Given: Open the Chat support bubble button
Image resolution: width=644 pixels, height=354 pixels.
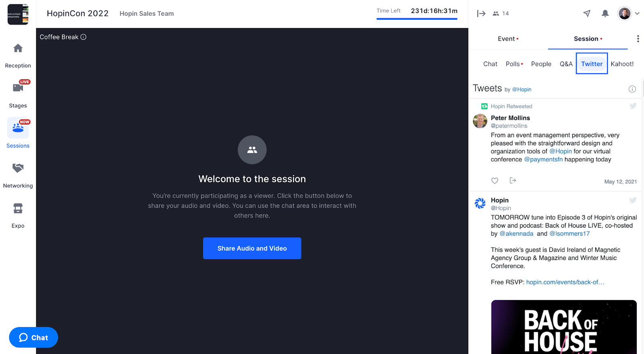Looking at the screenshot, I should (x=33, y=338).
